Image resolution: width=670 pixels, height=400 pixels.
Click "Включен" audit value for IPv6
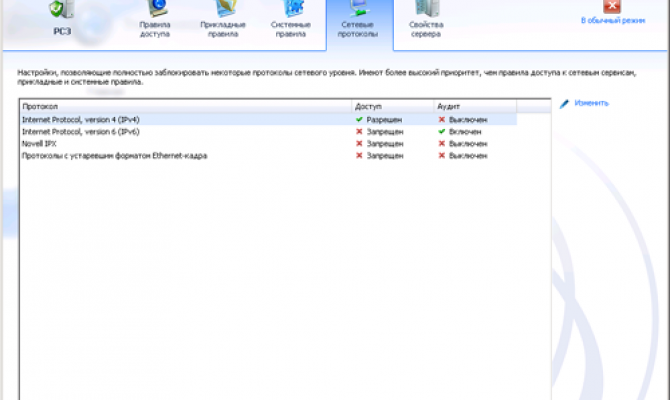[465, 132]
